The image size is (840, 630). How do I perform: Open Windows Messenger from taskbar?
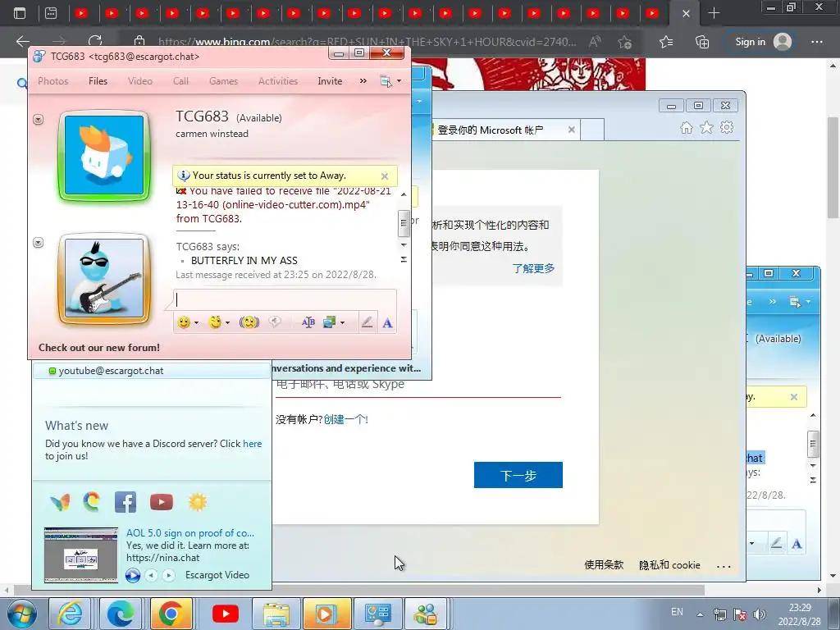(x=426, y=614)
